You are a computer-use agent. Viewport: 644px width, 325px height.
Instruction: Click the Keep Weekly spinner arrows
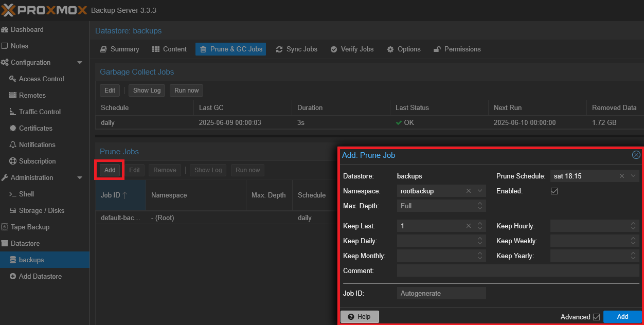[x=634, y=241]
